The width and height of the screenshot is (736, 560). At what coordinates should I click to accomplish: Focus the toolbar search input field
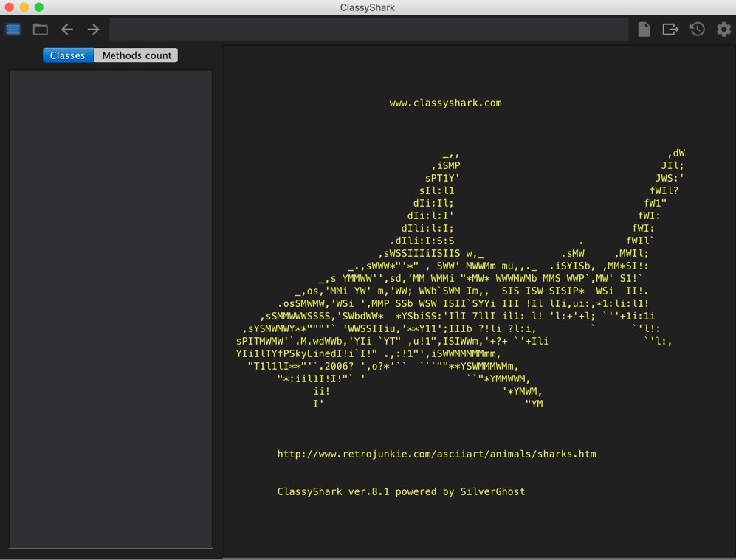click(x=369, y=30)
